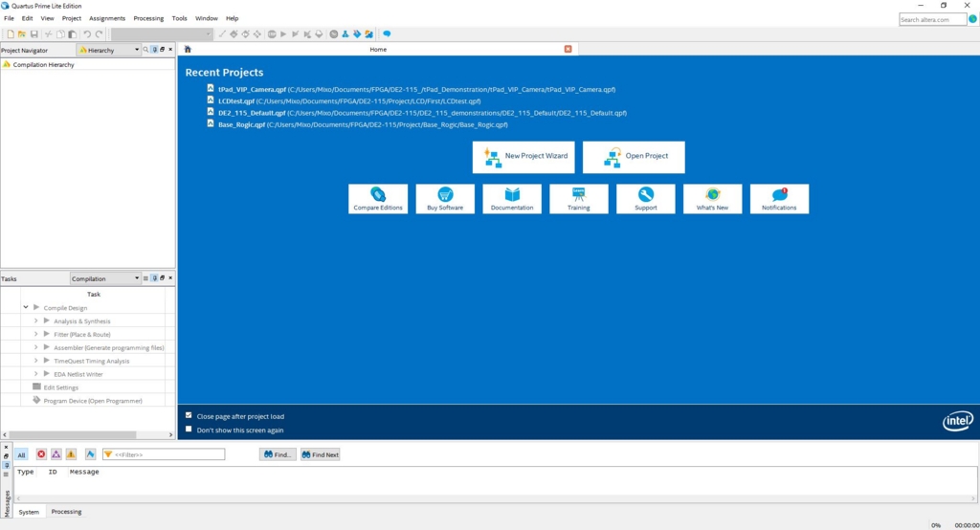Toggle the blue flag messages filter
Viewport: 980px width, 530px height.
[91, 454]
